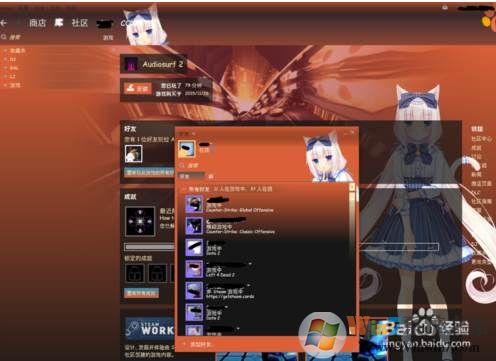Open the 新闻 link in right sidebar

(476, 174)
